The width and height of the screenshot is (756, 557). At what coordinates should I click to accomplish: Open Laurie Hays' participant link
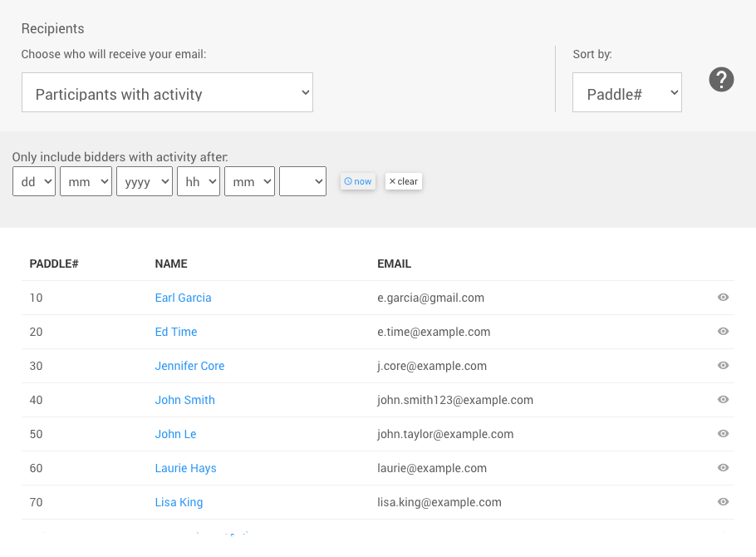[185, 468]
